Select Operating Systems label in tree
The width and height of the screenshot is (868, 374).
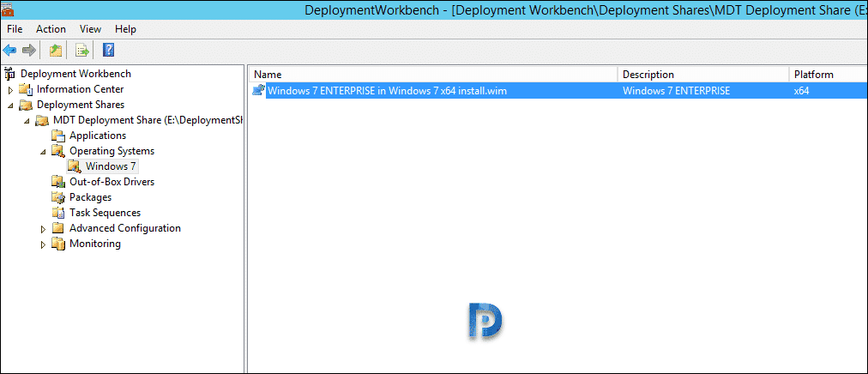[x=112, y=151]
